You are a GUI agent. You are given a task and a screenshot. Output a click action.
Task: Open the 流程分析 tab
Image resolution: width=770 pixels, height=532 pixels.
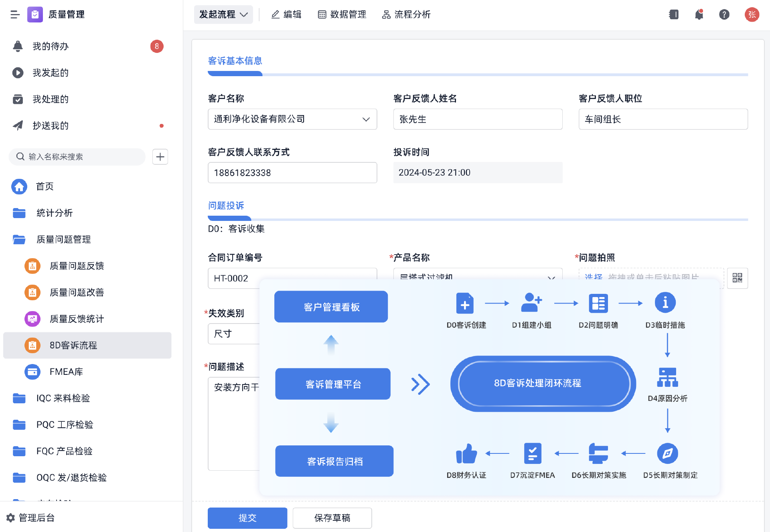coord(406,15)
